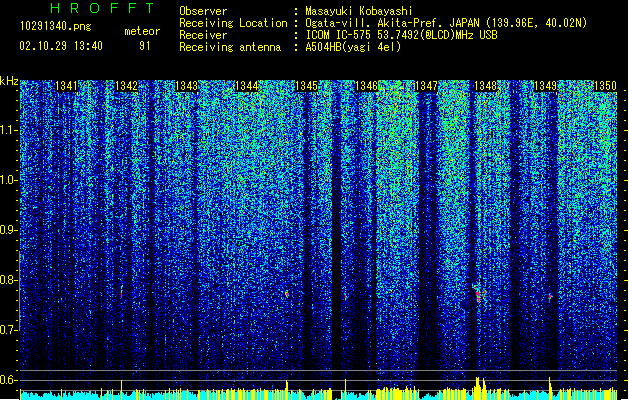Click the 1342 time marker
The height and width of the screenshot is (400, 629).
(x=126, y=86)
